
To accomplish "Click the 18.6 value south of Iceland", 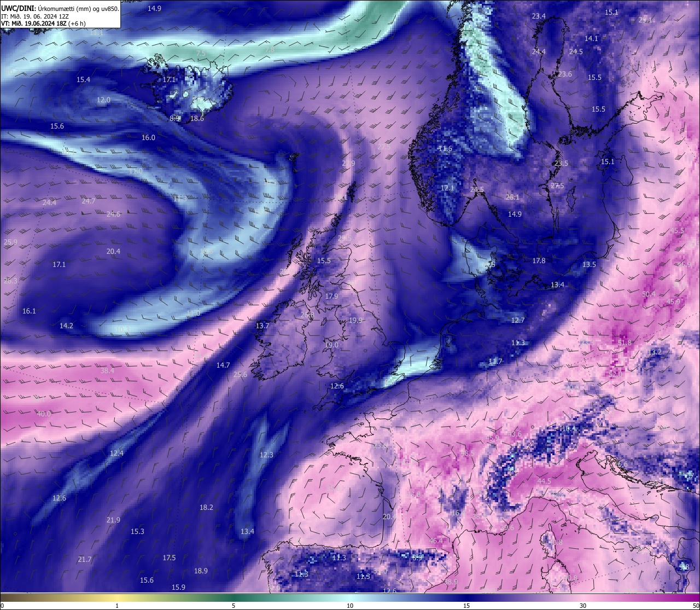I will (x=197, y=119).
